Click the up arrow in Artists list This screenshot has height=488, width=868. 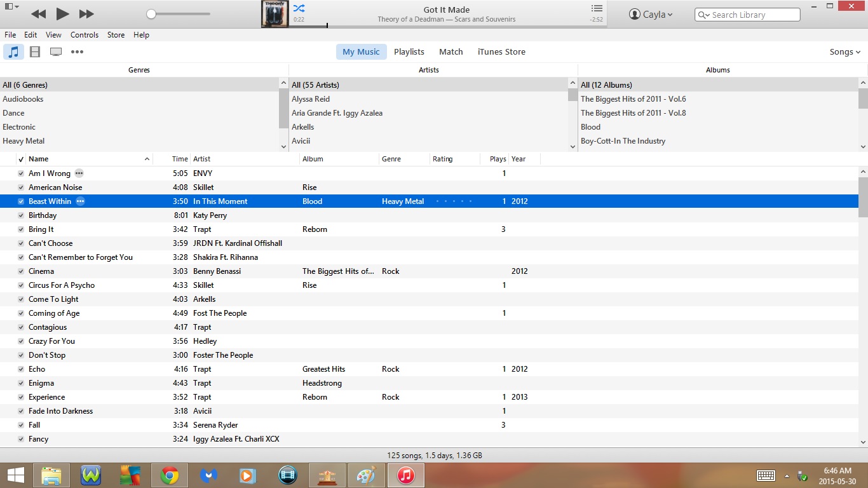point(573,83)
